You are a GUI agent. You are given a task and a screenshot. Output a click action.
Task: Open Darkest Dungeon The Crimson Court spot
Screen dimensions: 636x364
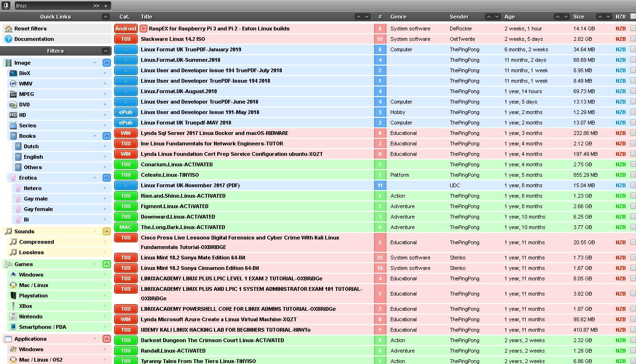212,340
